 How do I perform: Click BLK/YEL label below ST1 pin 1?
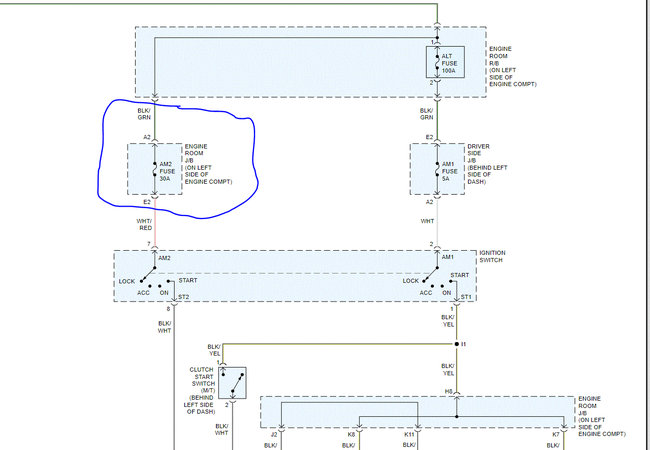[448, 321]
